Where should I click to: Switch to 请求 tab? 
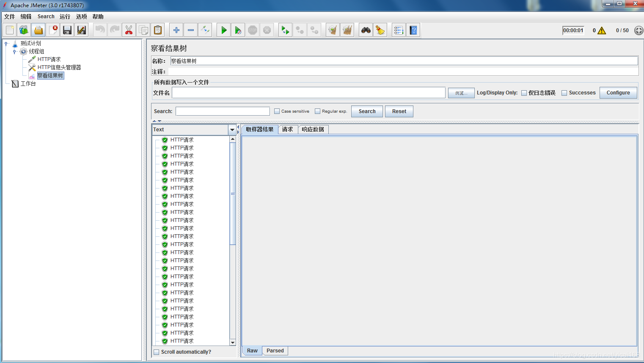[288, 130]
